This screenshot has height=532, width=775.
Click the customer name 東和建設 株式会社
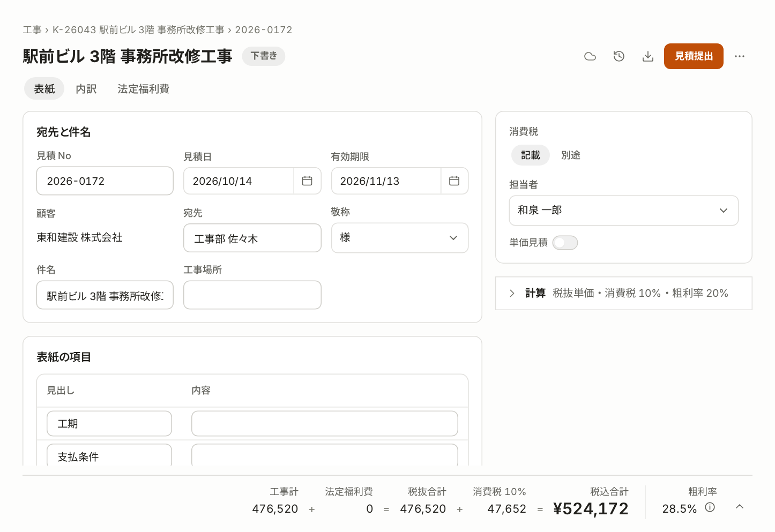tap(79, 237)
